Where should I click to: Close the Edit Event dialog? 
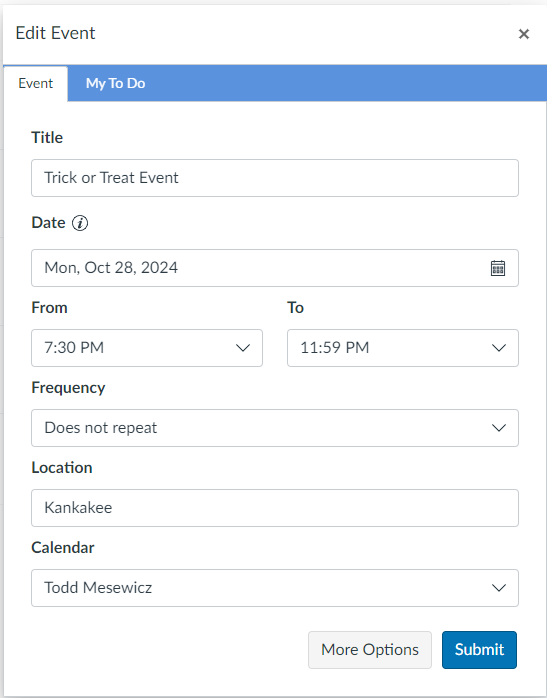tap(524, 34)
